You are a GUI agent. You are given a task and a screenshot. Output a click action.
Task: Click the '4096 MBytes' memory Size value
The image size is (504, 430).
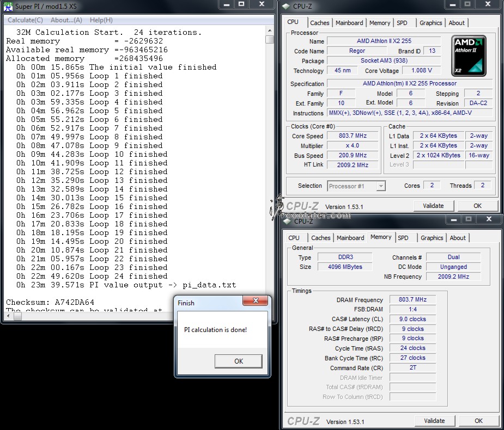345,267
